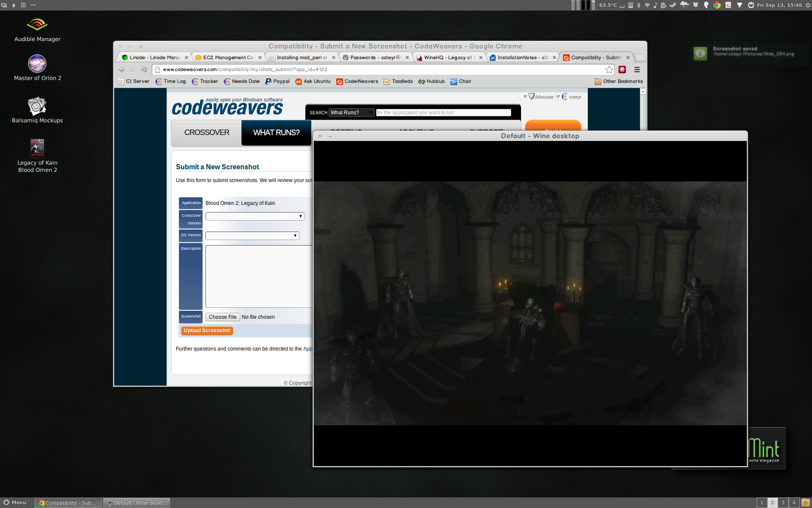Reload the page in Chrome

point(144,69)
